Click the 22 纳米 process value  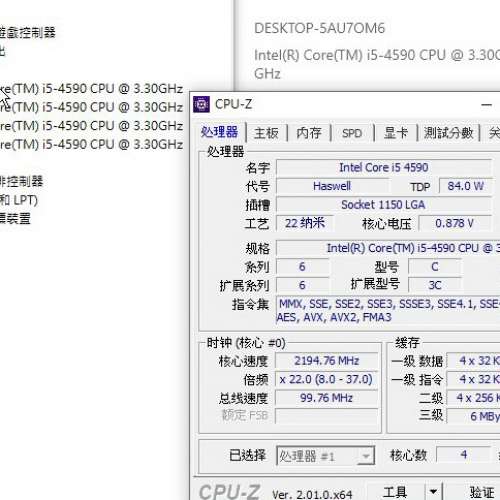(x=305, y=223)
